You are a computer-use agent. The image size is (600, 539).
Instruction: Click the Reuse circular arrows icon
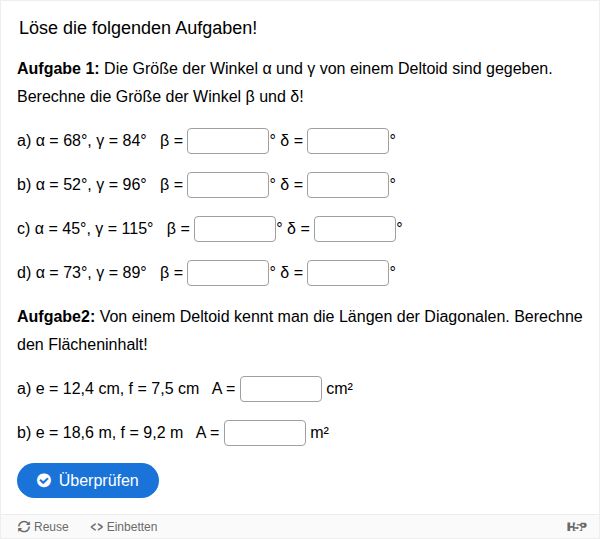pyautogui.click(x=24, y=527)
